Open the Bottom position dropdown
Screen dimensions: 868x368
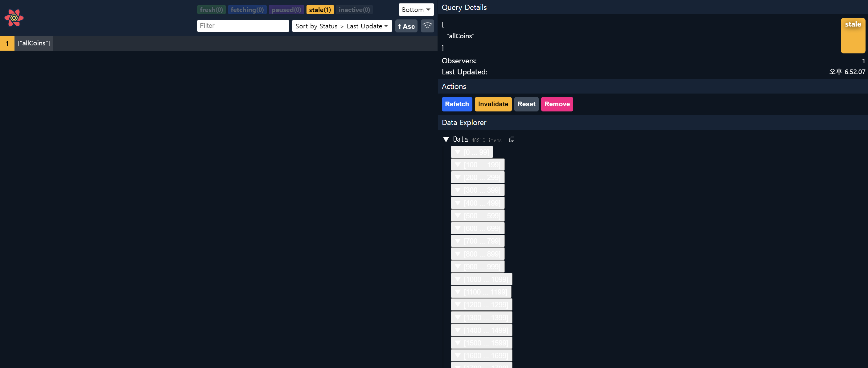[416, 10]
